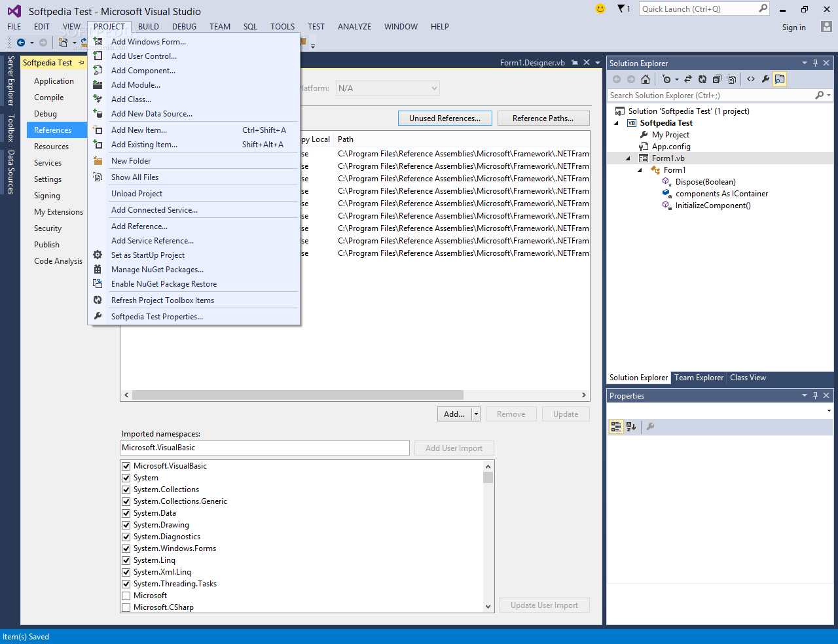838x644 pixels.
Task: Click Show All Files icon in Solution Explorer toolbar
Action: (732, 79)
